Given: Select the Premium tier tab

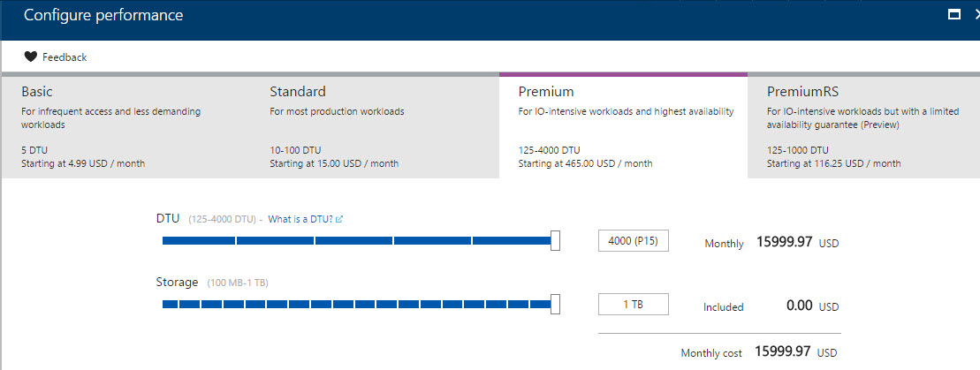Looking at the screenshot, I should pos(623,126).
